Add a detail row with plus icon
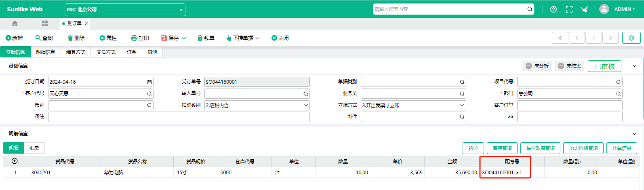This screenshot has width=644, height=190. click(15, 161)
